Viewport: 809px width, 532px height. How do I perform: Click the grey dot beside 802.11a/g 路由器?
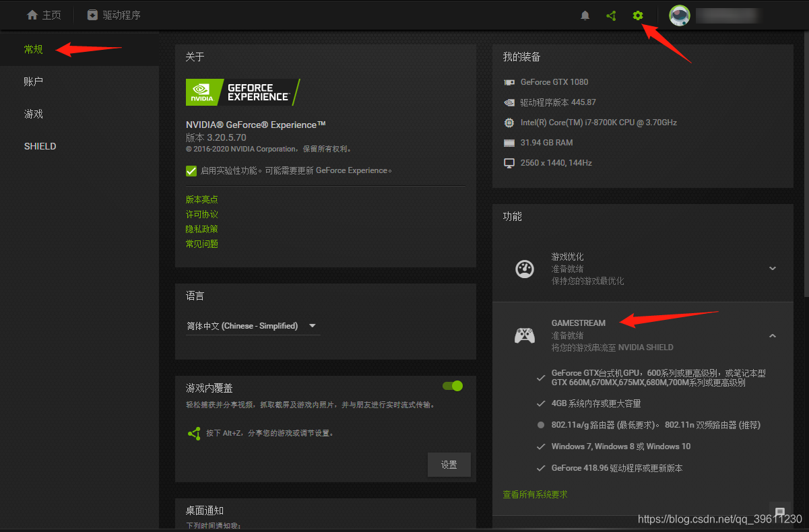pos(540,425)
